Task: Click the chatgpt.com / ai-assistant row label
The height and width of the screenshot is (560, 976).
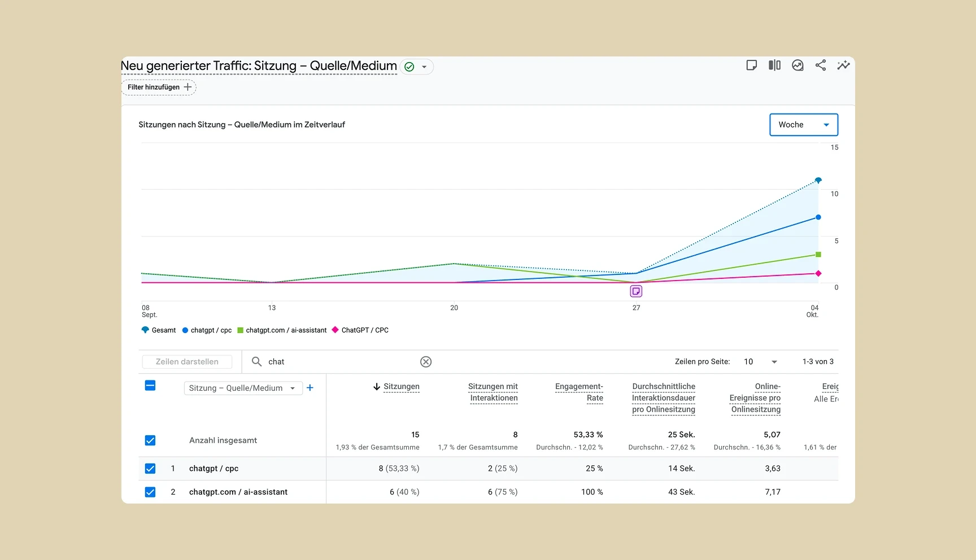Action: coord(238,492)
